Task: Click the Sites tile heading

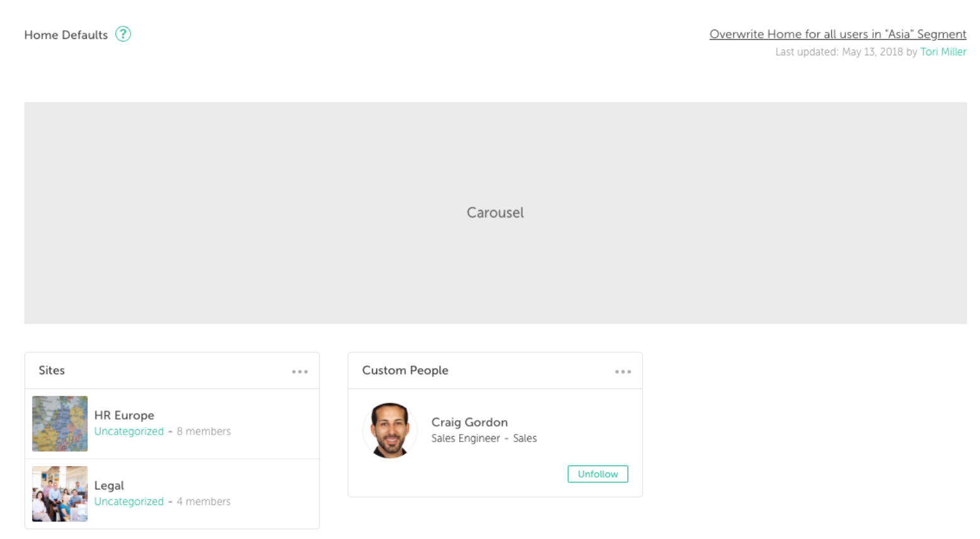Action: coord(52,371)
